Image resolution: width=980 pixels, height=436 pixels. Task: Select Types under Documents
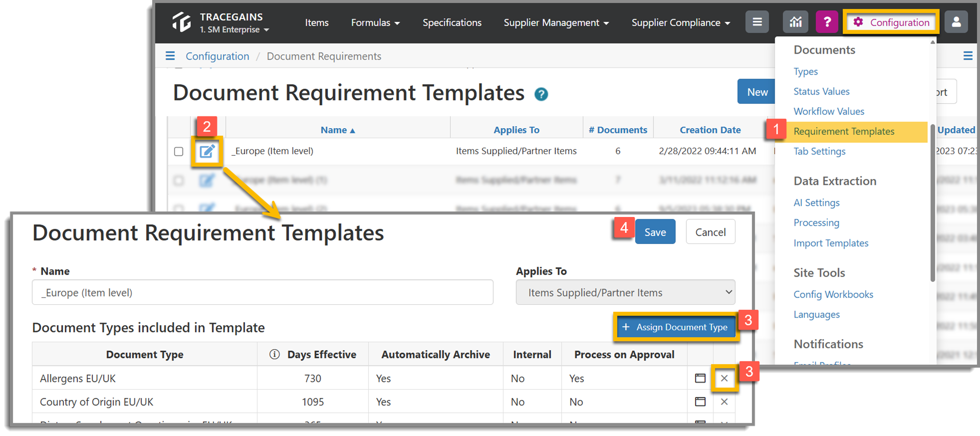tap(805, 71)
